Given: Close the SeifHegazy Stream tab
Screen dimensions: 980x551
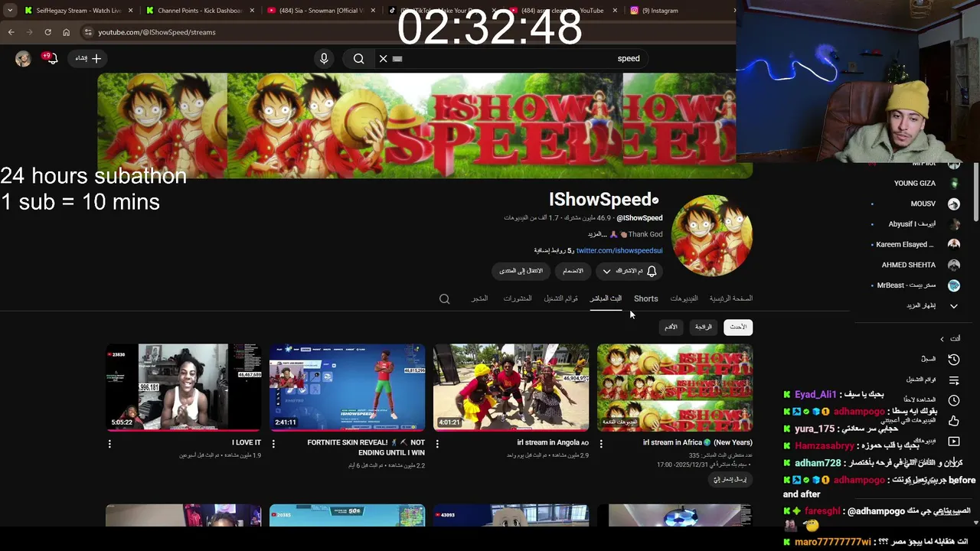Looking at the screenshot, I should [130, 11].
